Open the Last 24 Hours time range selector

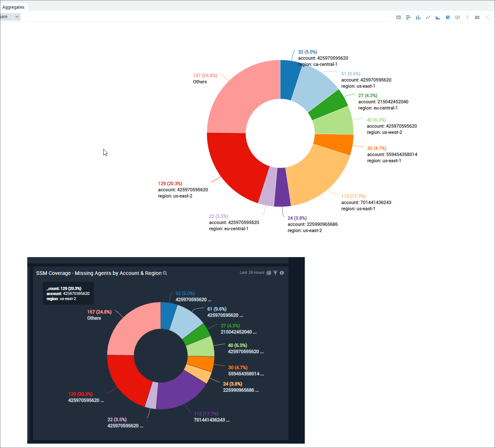(x=252, y=273)
